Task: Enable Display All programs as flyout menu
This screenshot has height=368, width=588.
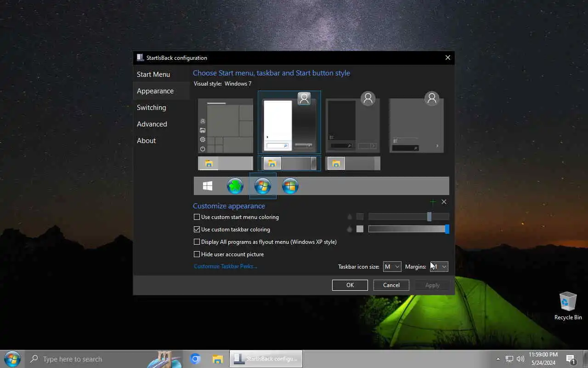Action: [265, 241]
